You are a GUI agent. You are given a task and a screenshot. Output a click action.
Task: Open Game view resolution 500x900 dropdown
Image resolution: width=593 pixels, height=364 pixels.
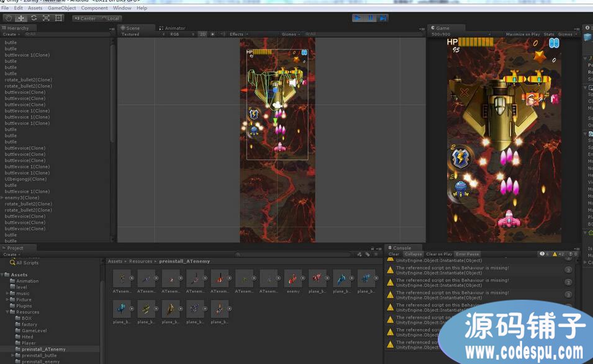click(461, 34)
